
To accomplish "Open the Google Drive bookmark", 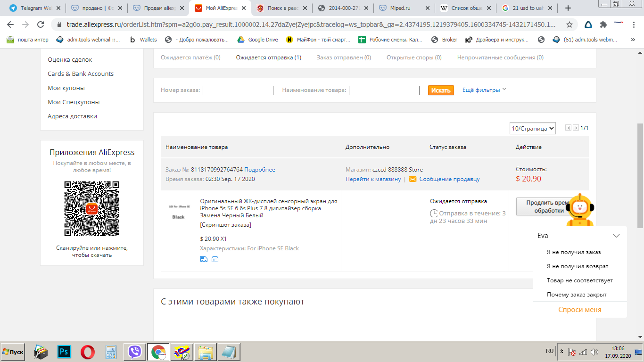I will pyautogui.click(x=257, y=40).
